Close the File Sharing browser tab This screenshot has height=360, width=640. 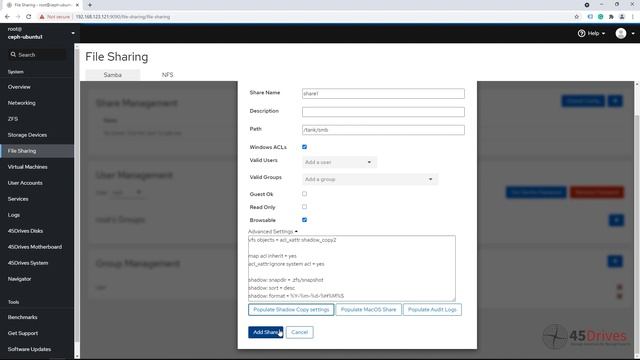coord(77,5)
